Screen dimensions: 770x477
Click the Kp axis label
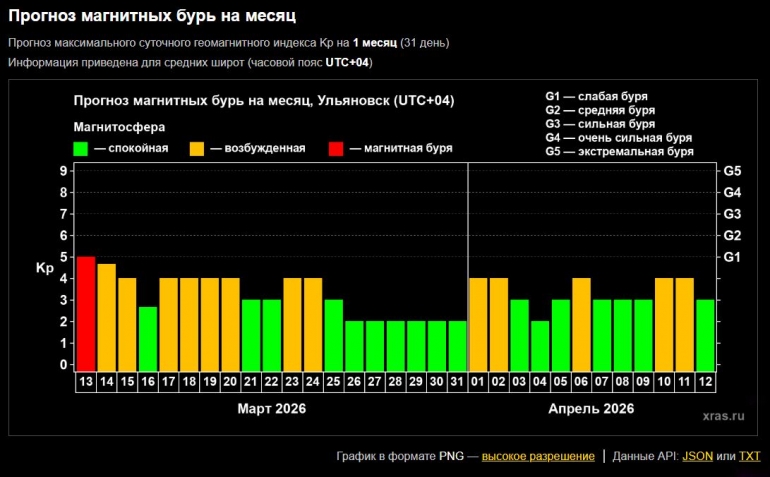(x=44, y=268)
